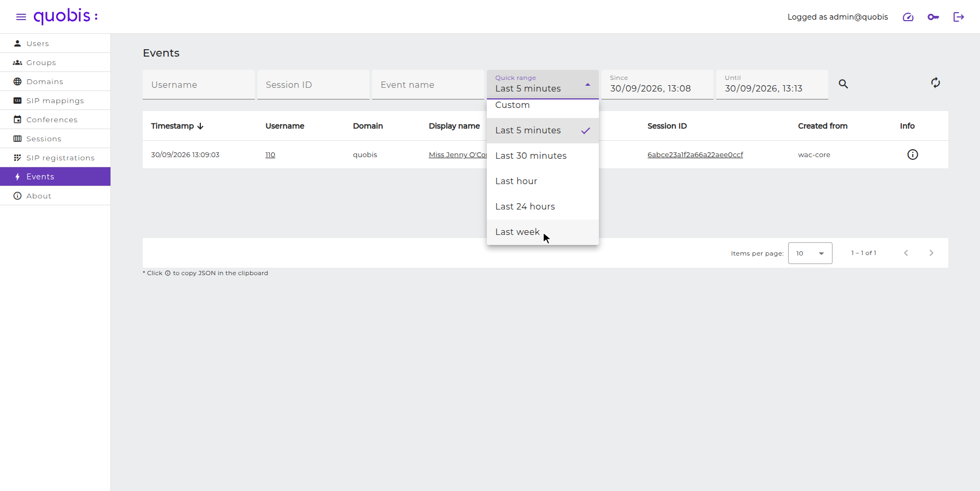Screen dimensions: 980x491
Task: Select Events in the sidebar
Action: coord(55,177)
